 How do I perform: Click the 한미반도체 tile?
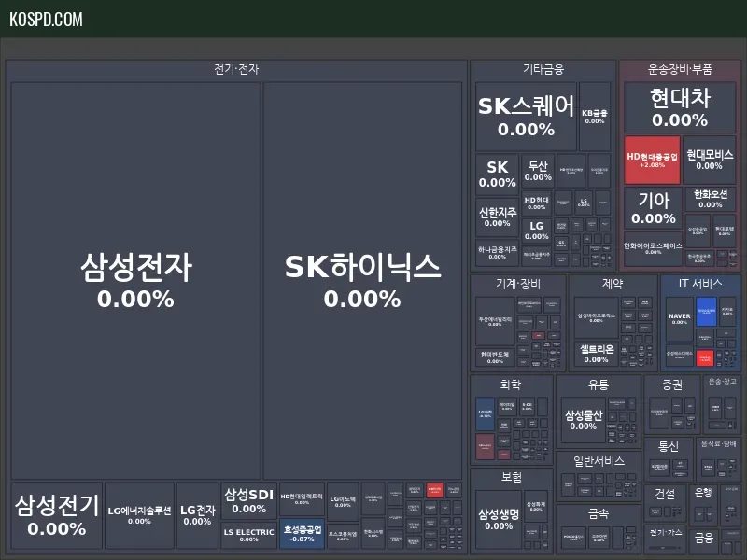click(495, 357)
